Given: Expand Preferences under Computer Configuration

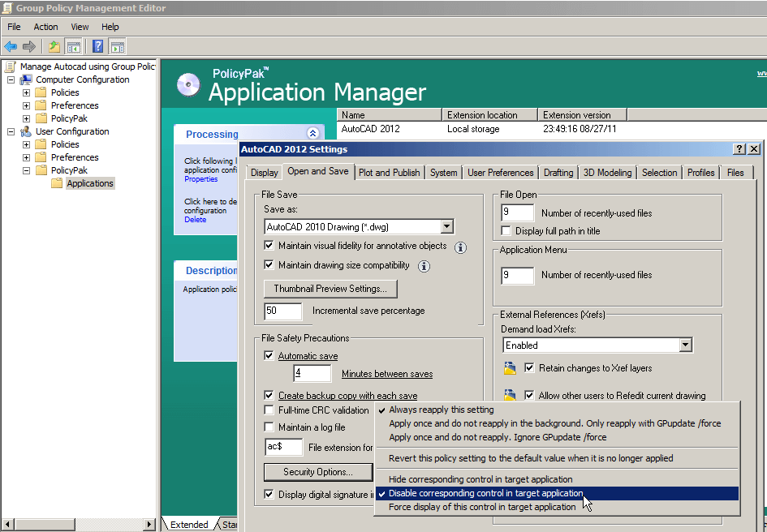Looking at the screenshot, I should (x=27, y=105).
